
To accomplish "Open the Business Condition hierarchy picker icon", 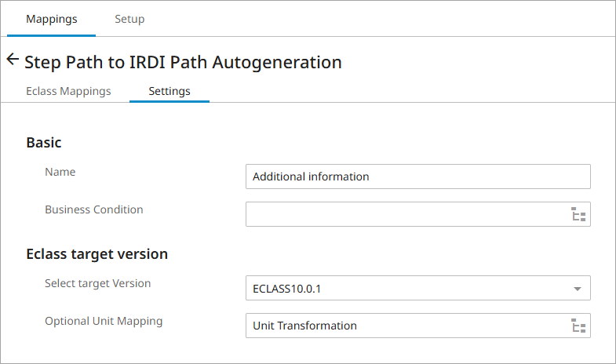I will [579, 215].
